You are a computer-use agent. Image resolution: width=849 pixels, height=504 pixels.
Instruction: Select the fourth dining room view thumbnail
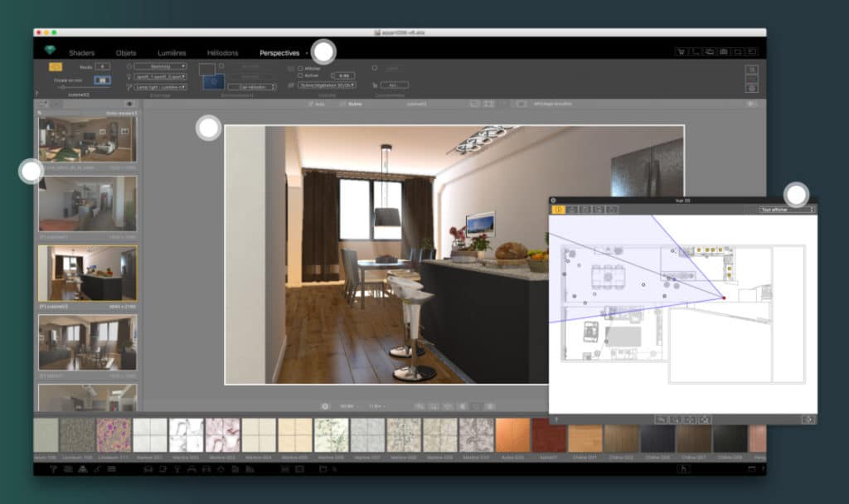[87, 342]
